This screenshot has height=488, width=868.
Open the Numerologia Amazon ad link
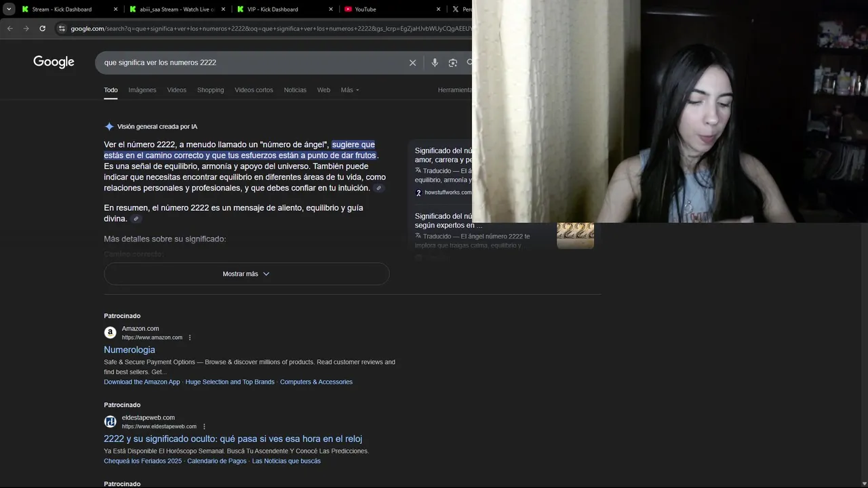tap(130, 350)
